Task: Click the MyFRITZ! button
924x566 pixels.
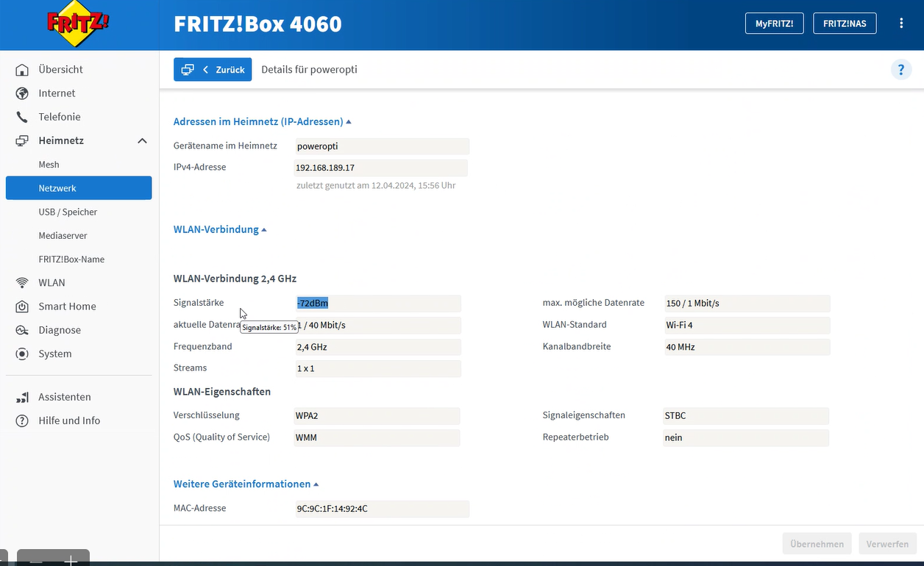Action: pyautogui.click(x=774, y=24)
